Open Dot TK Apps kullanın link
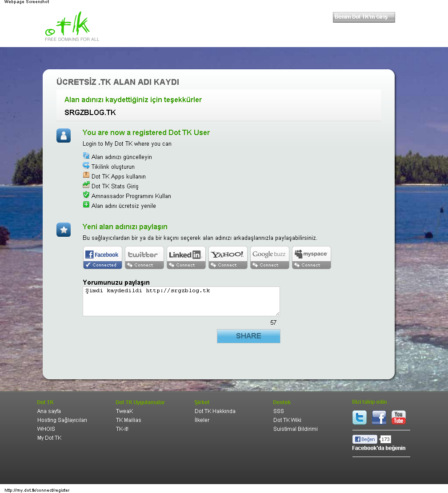The image size is (448, 493). click(x=119, y=176)
